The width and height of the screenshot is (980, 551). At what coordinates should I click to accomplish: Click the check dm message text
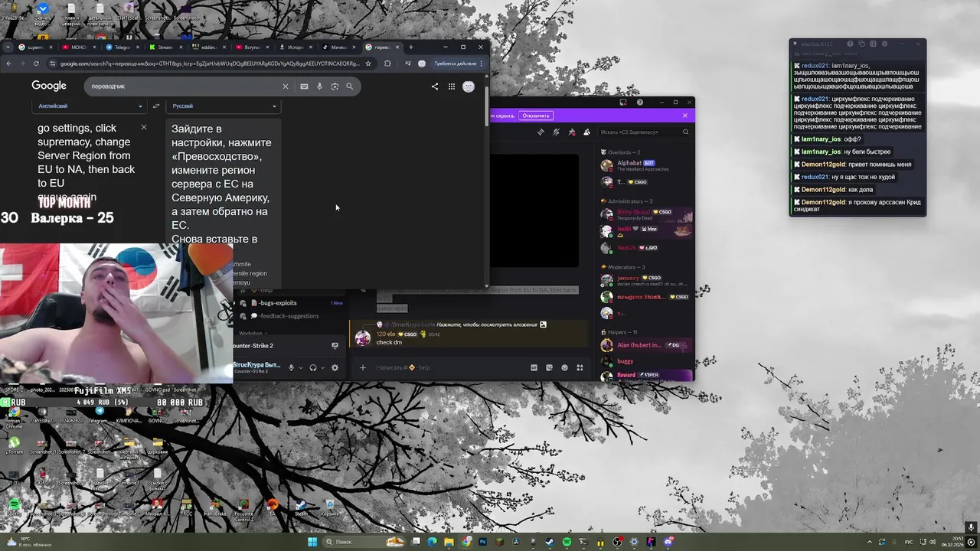pos(389,343)
